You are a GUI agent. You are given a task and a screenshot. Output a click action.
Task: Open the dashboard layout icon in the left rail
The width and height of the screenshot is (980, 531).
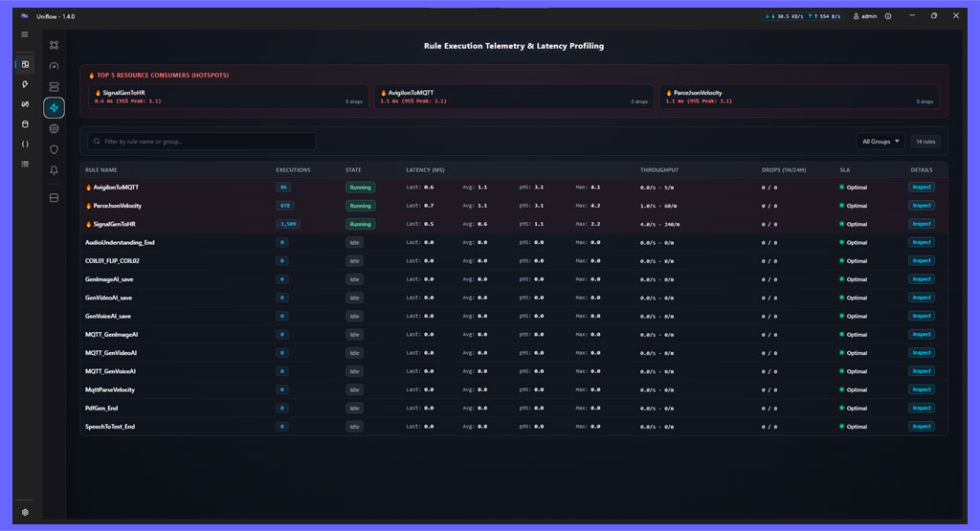click(25, 64)
